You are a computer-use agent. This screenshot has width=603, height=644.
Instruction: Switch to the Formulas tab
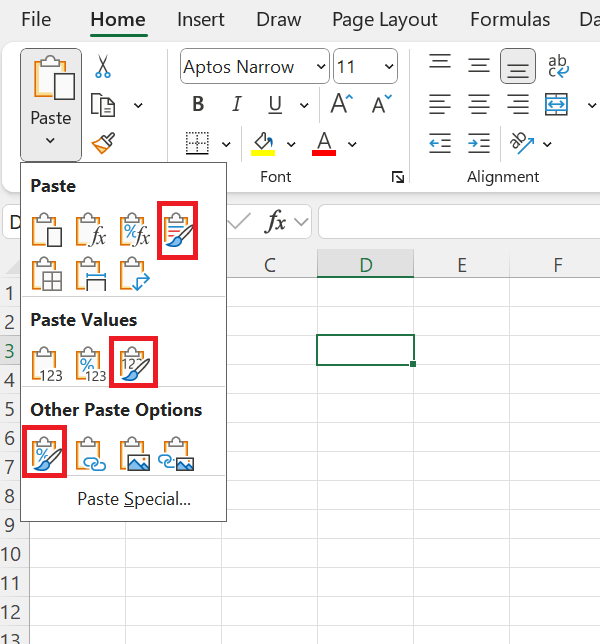click(510, 19)
